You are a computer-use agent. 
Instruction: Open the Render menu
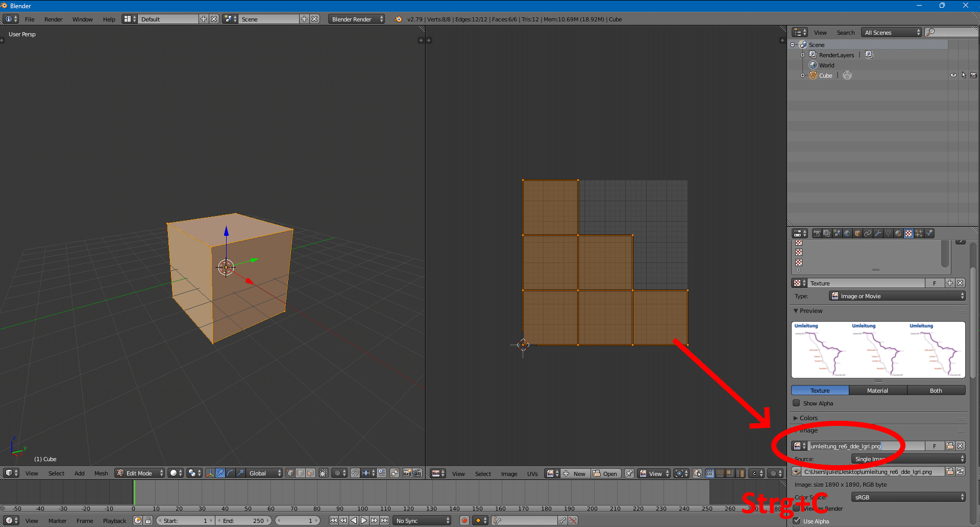pyautogui.click(x=53, y=19)
